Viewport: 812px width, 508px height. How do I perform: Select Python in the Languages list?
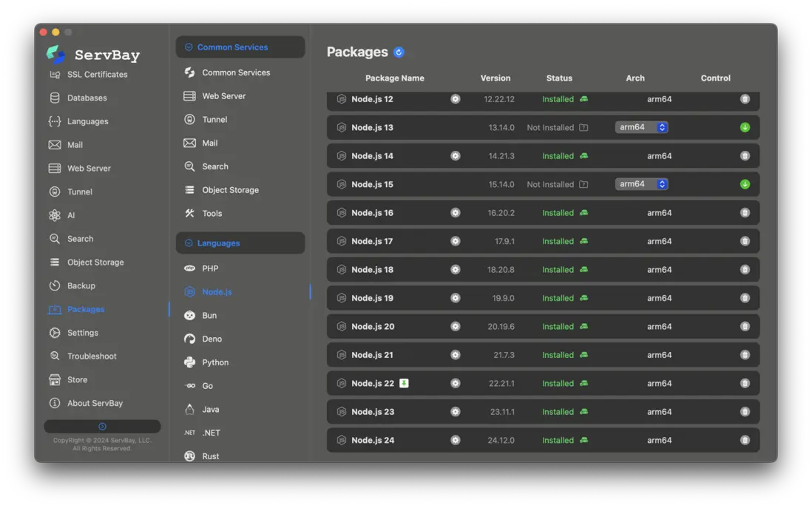point(215,362)
